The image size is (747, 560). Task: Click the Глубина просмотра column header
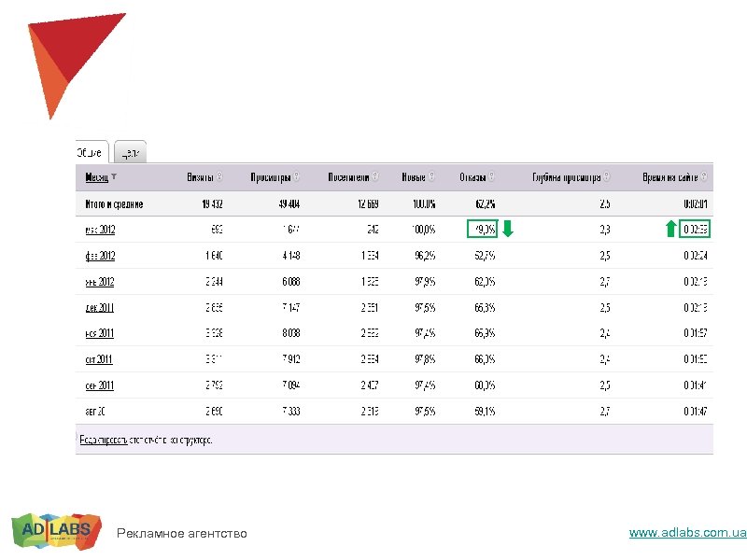567,177
